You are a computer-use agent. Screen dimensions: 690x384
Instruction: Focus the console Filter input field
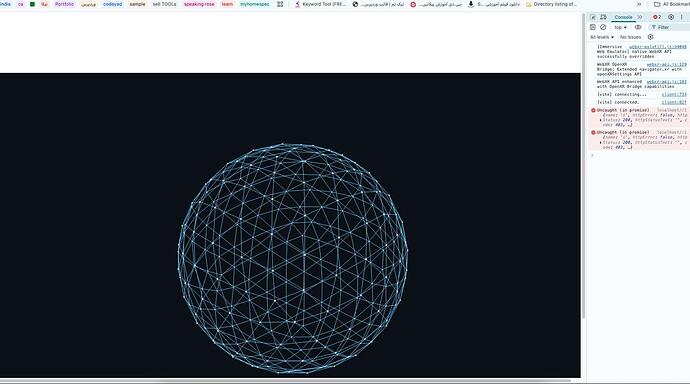point(669,27)
